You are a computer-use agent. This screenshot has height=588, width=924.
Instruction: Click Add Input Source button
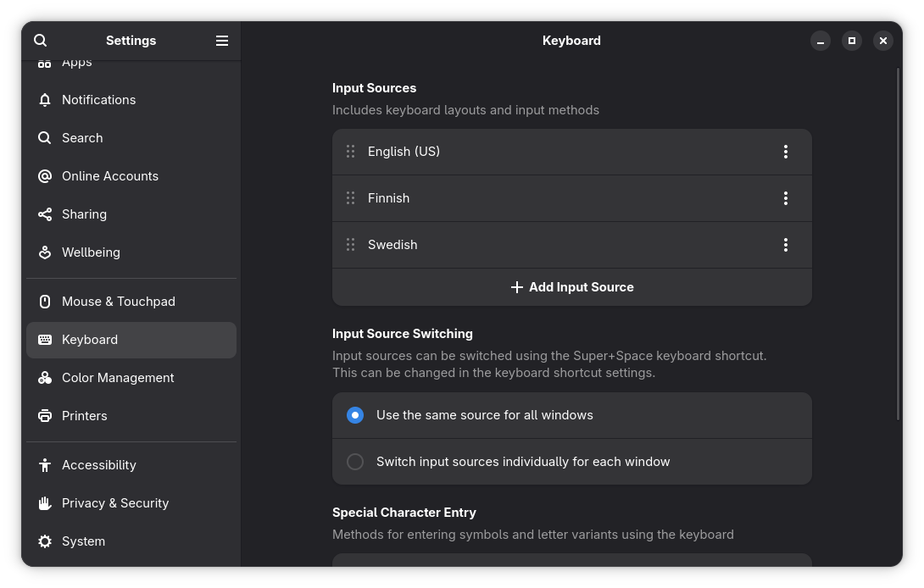pos(571,287)
